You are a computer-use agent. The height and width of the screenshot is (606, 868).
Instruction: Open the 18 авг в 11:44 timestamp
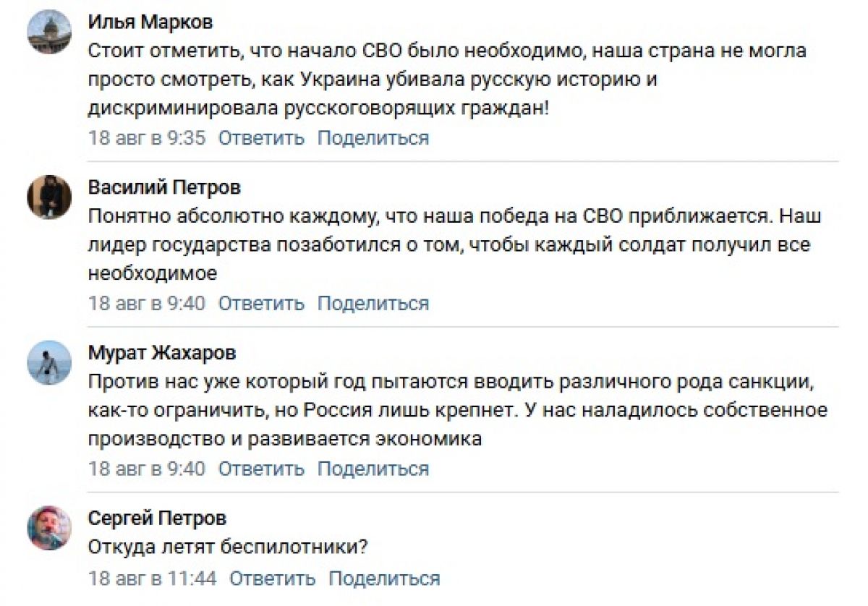(x=153, y=579)
